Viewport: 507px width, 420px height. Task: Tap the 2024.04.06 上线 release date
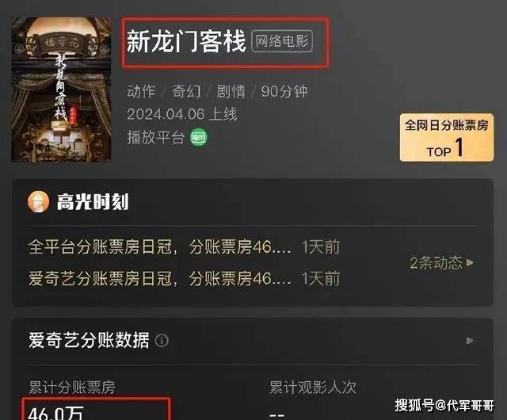click(x=182, y=114)
